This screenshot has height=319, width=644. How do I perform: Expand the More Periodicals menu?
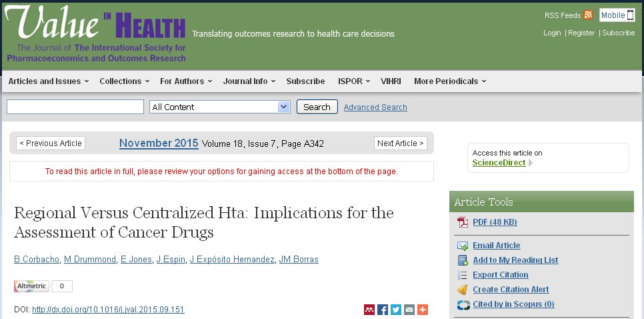click(449, 81)
